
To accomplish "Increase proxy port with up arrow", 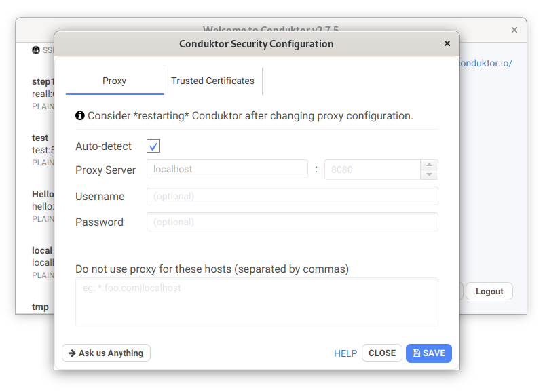I will tap(429, 165).
